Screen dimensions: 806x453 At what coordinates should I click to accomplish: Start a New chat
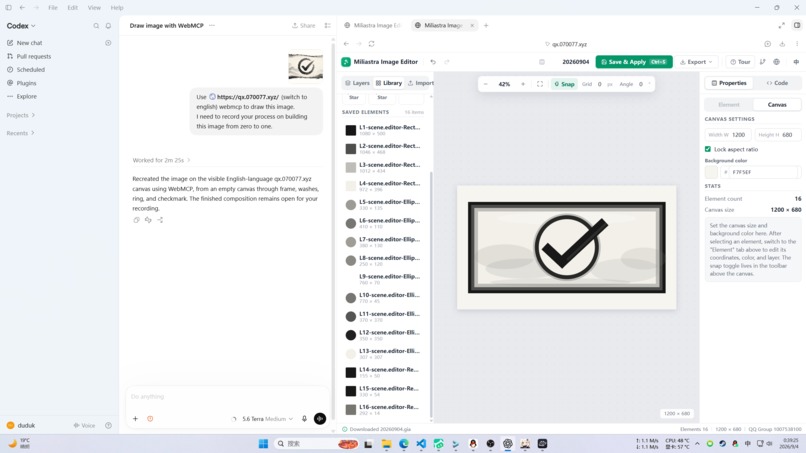pos(29,43)
